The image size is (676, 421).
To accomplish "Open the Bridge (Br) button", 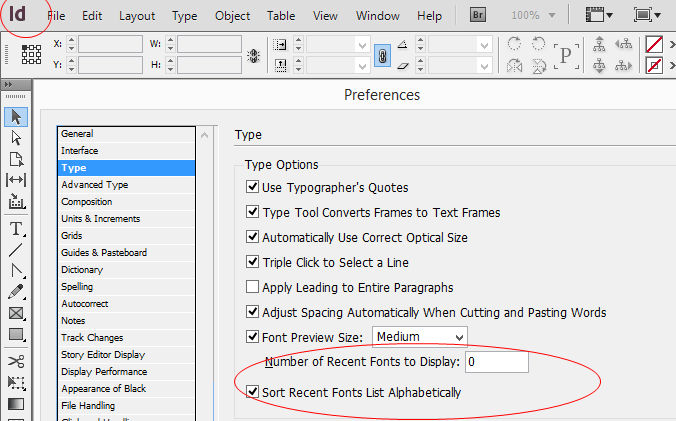I will coord(478,15).
